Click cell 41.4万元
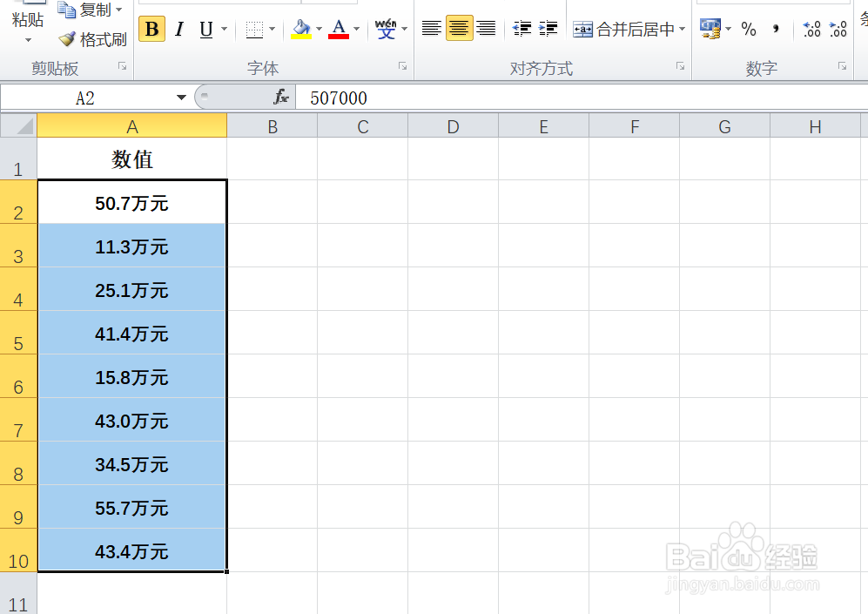The height and width of the screenshot is (614, 868). click(131, 333)
